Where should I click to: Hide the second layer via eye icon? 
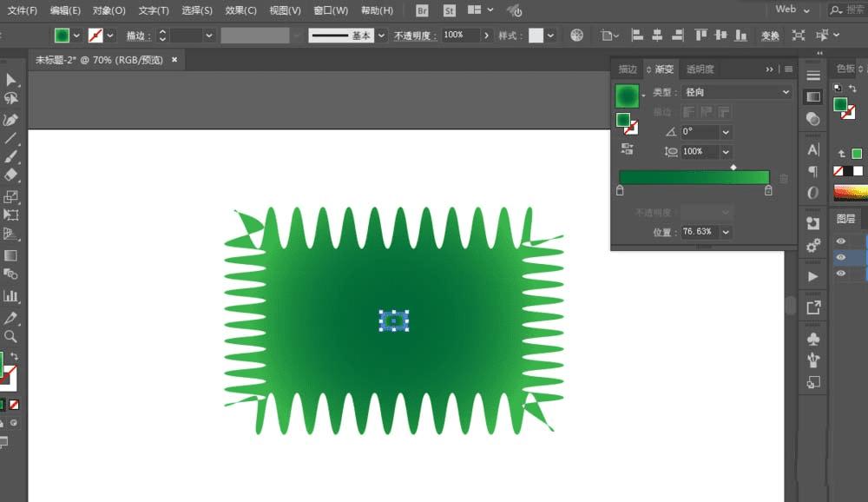click(x=840, y=258)
